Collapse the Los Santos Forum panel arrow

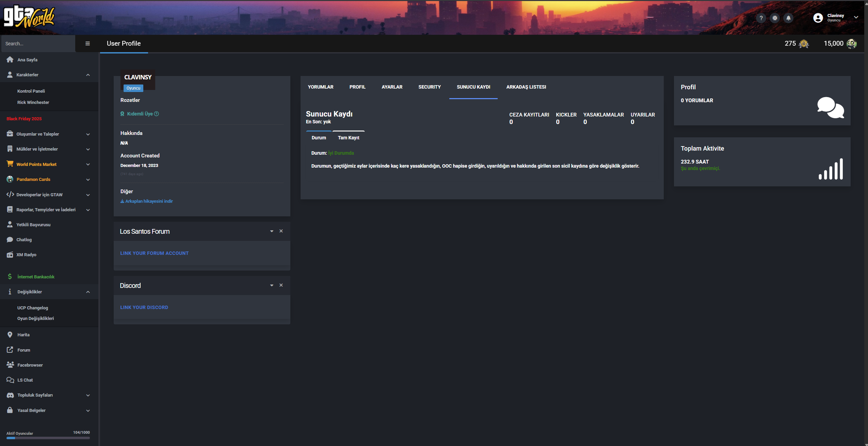point(272,231)
